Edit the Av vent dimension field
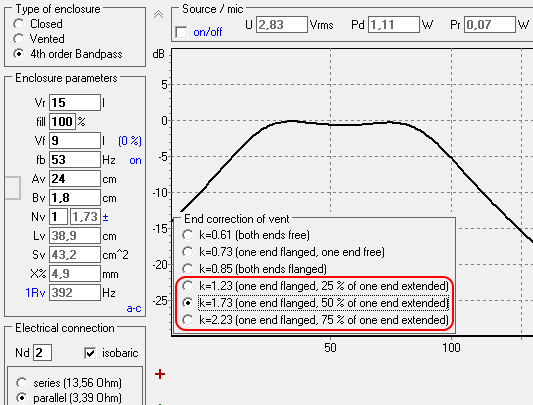This screenshot has width=533, height=405. pos(75,179)
